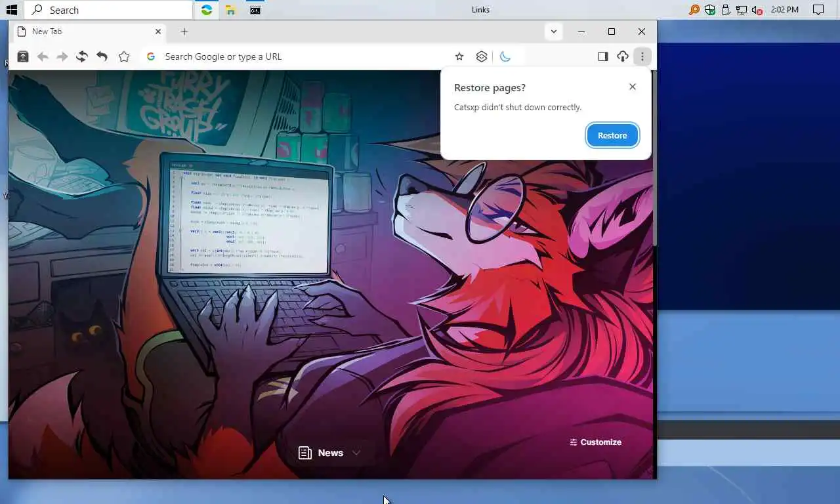Viewport: 840px width, 504px height.
Task: Minimize the browser window
Action: [x=581, y=31]
